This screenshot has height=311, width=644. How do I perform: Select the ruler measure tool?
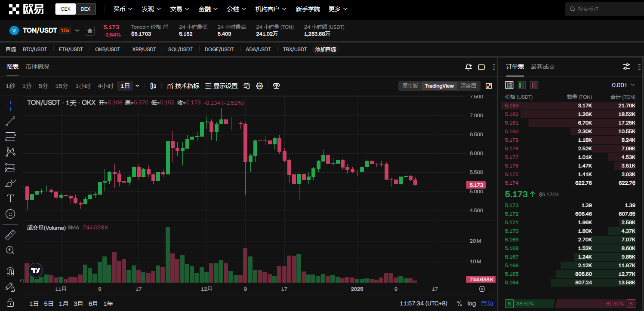pos(10,235)
